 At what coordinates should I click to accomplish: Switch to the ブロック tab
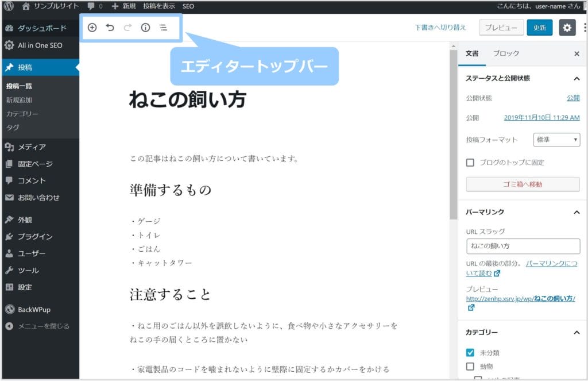pos(506,53)
